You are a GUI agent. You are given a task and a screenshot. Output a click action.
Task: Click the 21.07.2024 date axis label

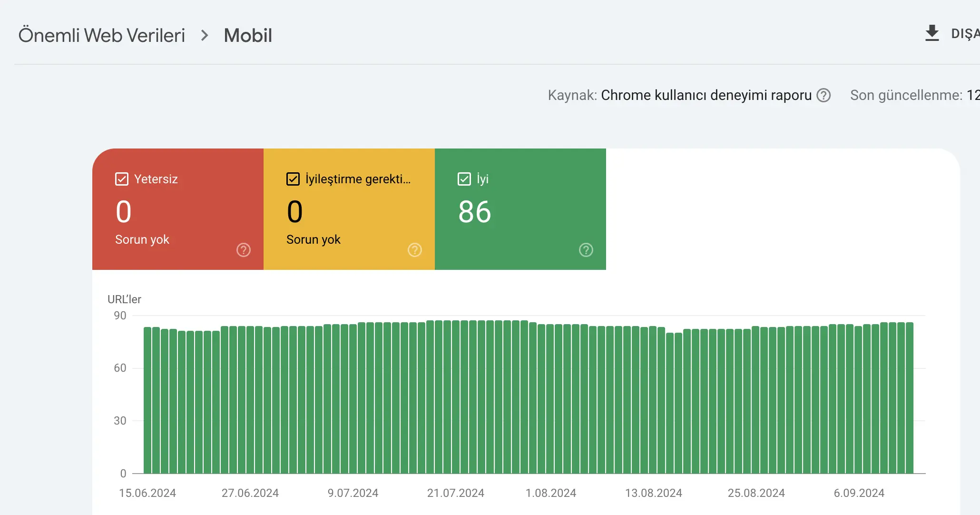(456, 493)
